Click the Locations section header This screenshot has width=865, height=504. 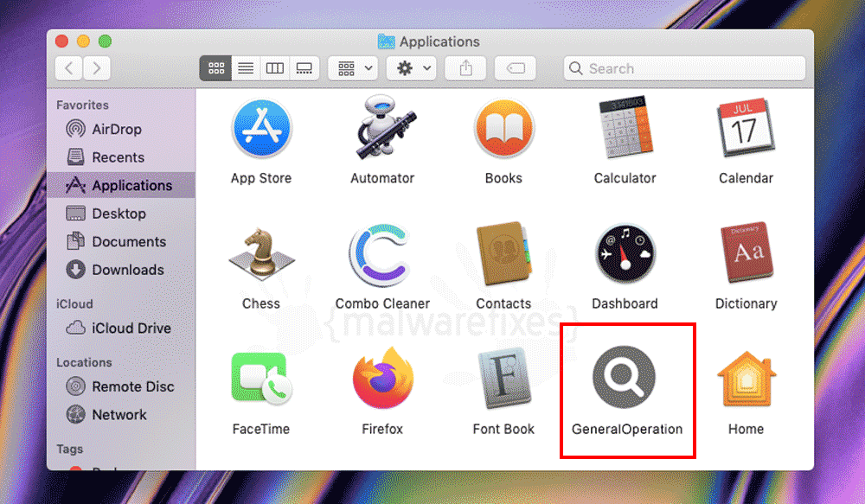tap(84, 362)
